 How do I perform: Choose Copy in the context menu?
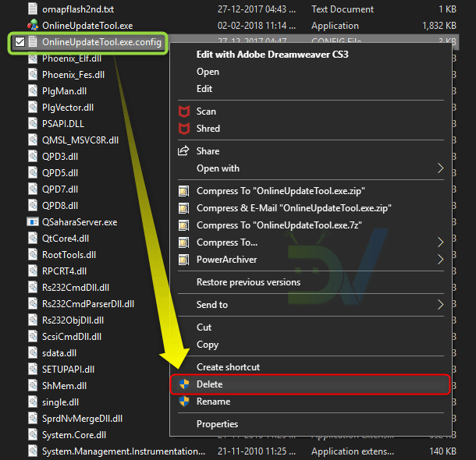[x=208, y=345]
